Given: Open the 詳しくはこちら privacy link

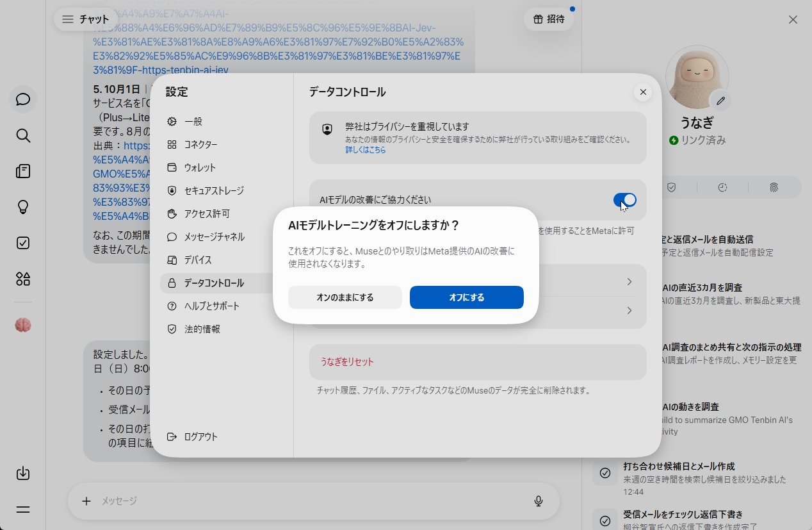Looking at the screenshot, I should click(366, 150).
